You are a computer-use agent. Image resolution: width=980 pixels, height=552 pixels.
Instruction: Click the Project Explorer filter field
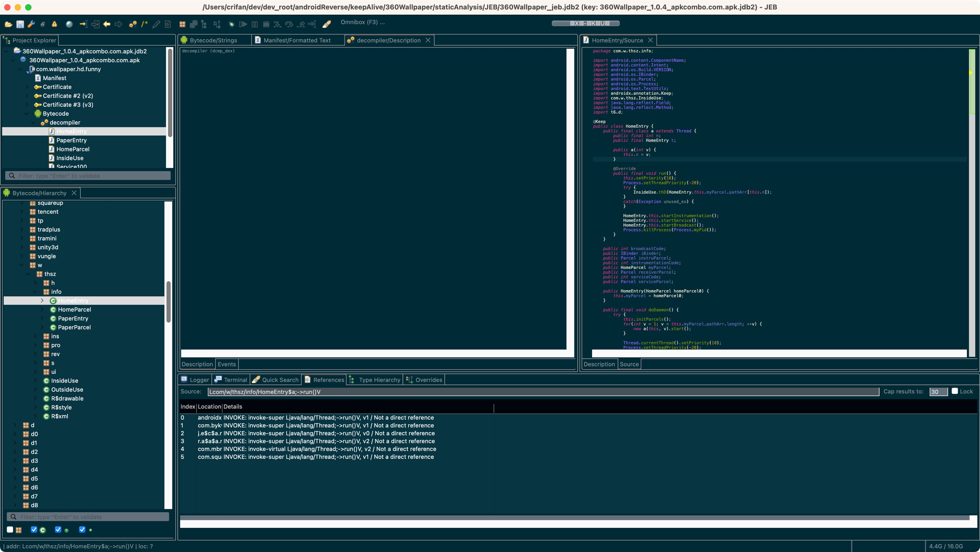(x=88, y=176)
